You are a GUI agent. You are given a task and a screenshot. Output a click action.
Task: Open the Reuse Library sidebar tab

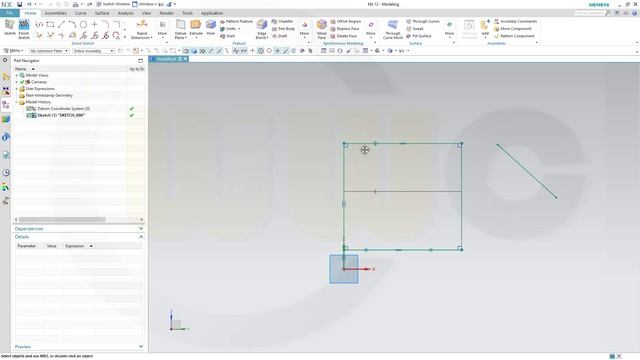pos(6,119)
